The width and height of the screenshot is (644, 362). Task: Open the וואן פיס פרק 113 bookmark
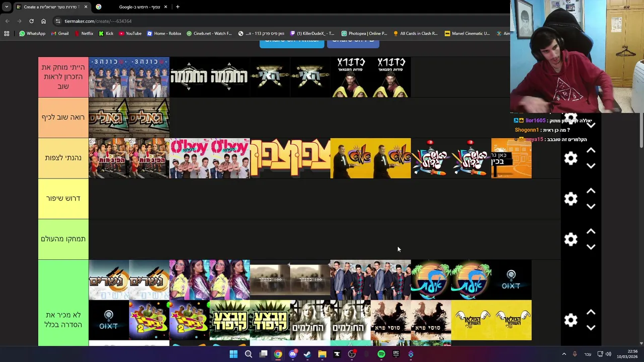262,34
